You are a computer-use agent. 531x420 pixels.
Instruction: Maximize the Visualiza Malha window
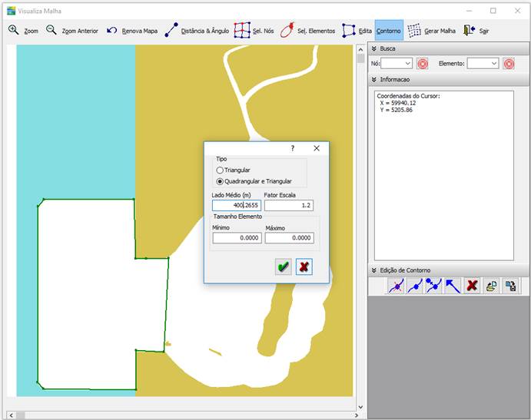click(x=493, y=11)
